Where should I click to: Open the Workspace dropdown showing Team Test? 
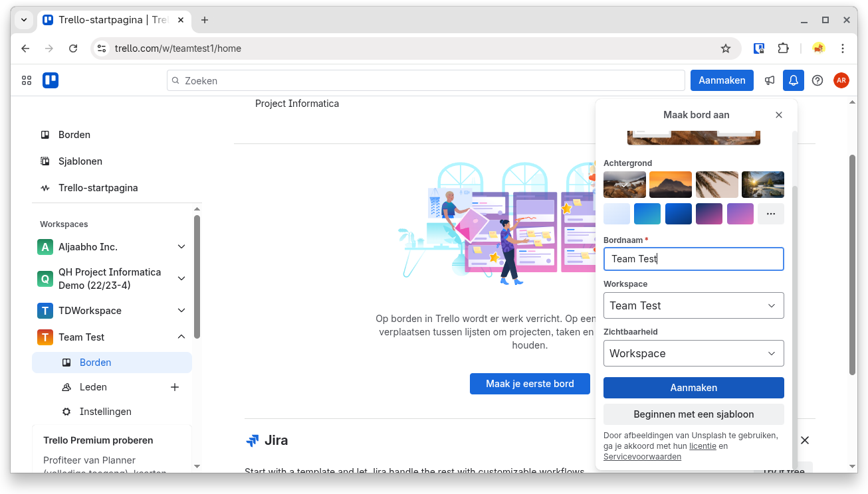coord(693,305)
